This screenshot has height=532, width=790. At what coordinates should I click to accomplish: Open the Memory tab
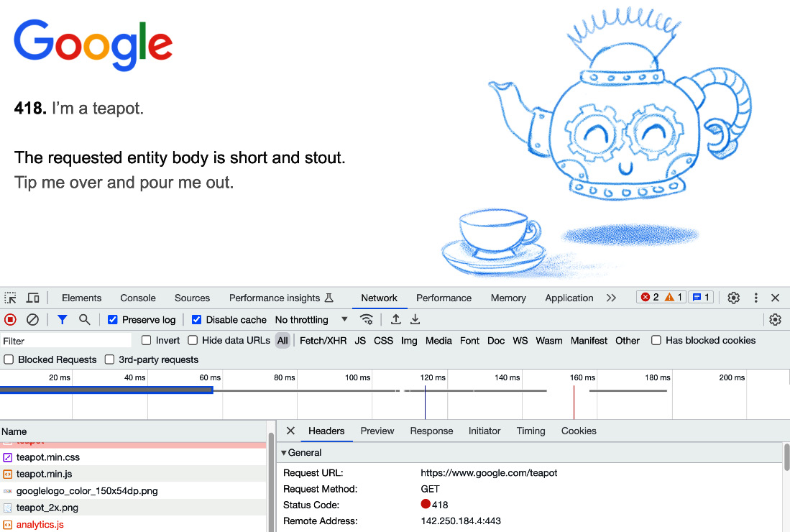tap(508, 298)
